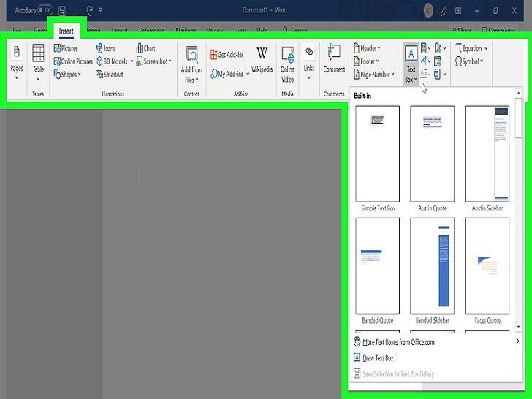The image size is (532, 399).
Task: Open the Screenshot dropdown
Action: pyautogui.click(x=153, y=61)
